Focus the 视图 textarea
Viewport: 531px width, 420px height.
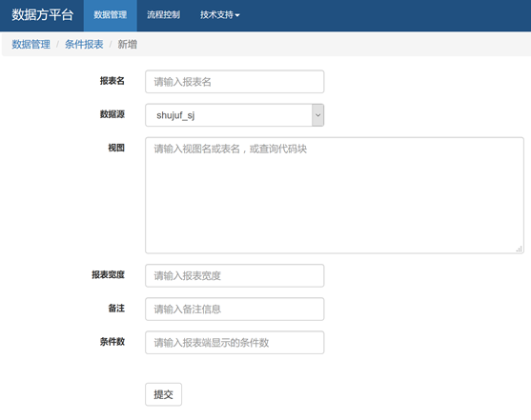[335, 195]
